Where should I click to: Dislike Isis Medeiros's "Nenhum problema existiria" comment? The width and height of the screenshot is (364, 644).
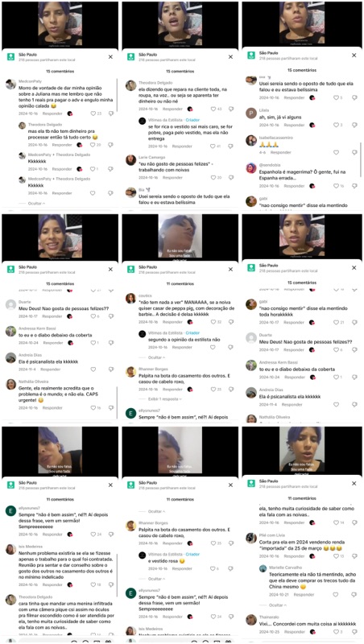click(111, 584)
